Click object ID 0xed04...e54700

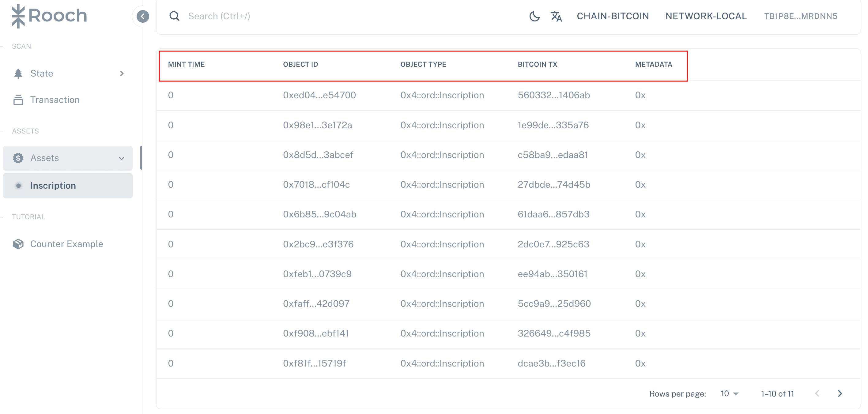coord(319,95)
